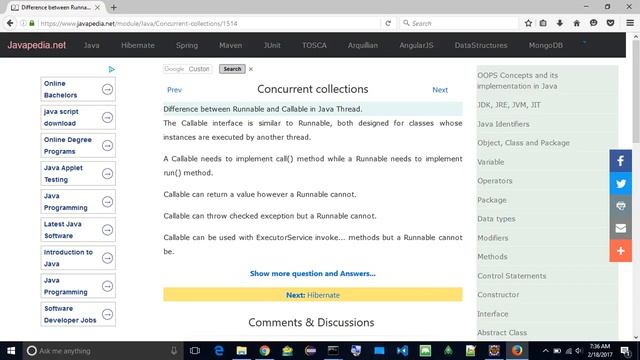The image size is (640, 360).
Task: Expand the Latest Java Software ad arrow
Action: [x=107, y=230]
